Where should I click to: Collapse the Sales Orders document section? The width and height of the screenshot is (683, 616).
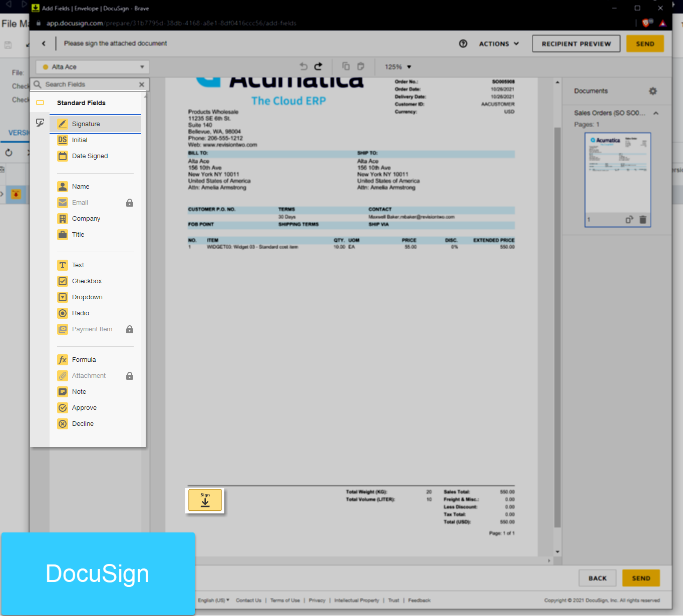coord(656,113)
